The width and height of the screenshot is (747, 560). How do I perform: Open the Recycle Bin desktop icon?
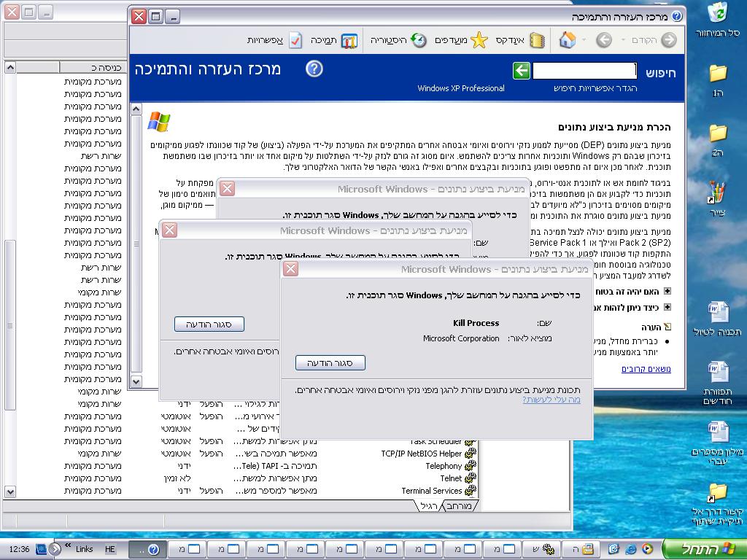pos(718,13)
